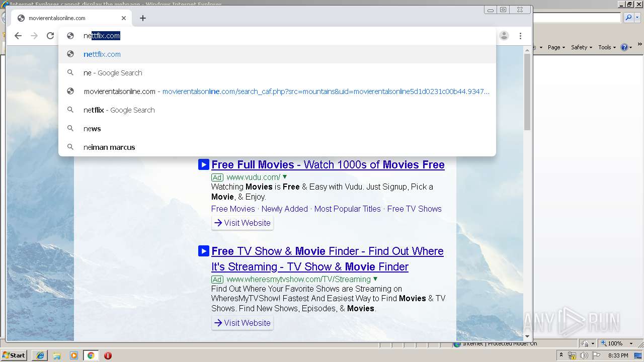644x362 pixels.
Task: Click Chrome's forward arrow button
Action: click(34, 36)
